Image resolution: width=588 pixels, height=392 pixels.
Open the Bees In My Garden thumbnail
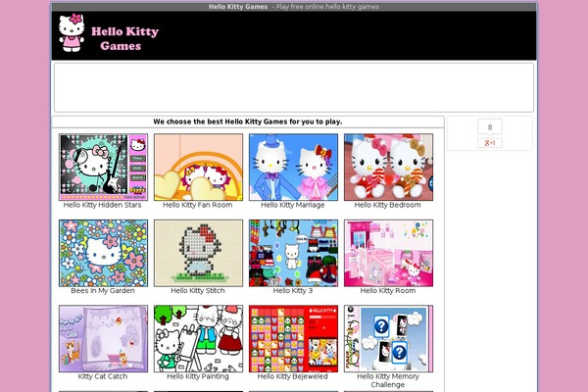pyautogui.click(x=104, y=253)
